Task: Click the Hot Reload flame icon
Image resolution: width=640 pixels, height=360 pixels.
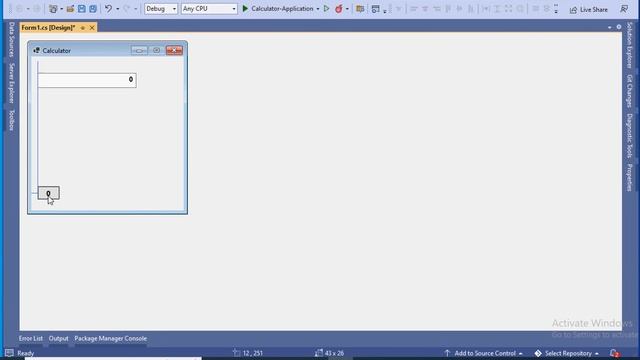Action: click(338, 9)
